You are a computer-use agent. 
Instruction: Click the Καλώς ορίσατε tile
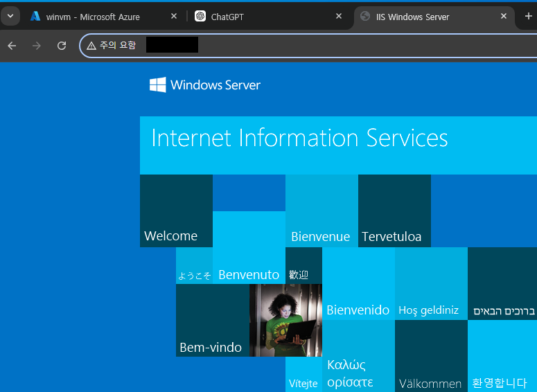pos(358,356)
